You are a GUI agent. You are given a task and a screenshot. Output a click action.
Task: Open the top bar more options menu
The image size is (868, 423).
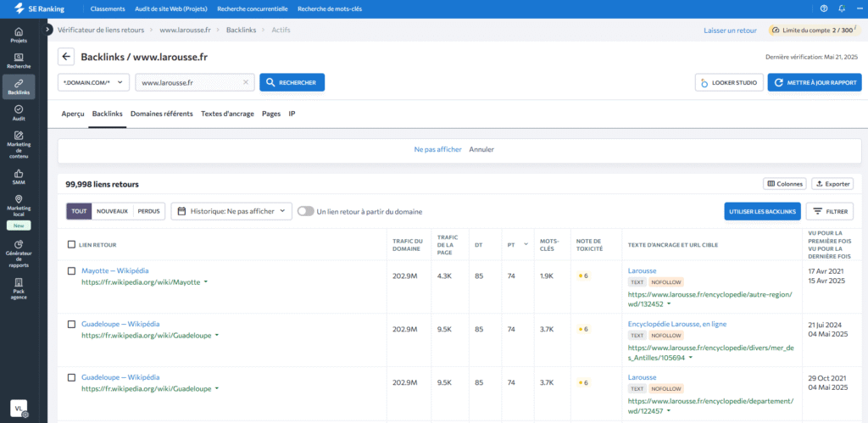[858, 8]
